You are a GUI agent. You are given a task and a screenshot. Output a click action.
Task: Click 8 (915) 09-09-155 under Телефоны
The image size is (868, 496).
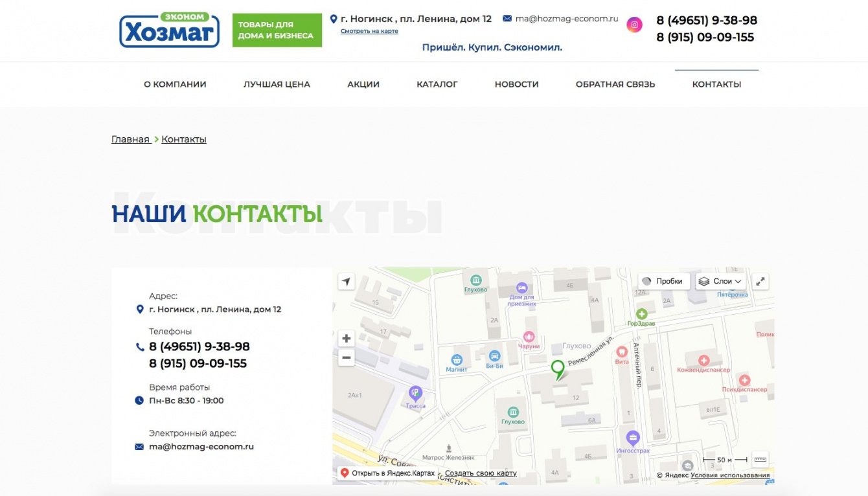pos(198,364)
